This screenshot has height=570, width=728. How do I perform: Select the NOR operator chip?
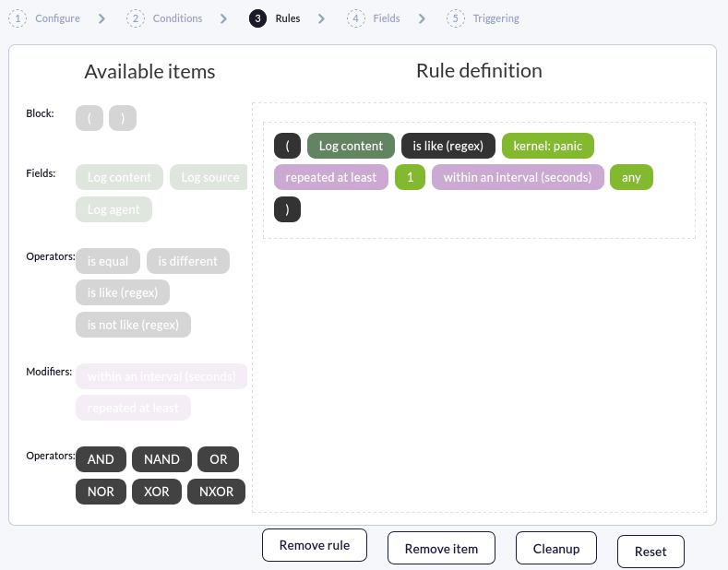[x=101, y=491]
